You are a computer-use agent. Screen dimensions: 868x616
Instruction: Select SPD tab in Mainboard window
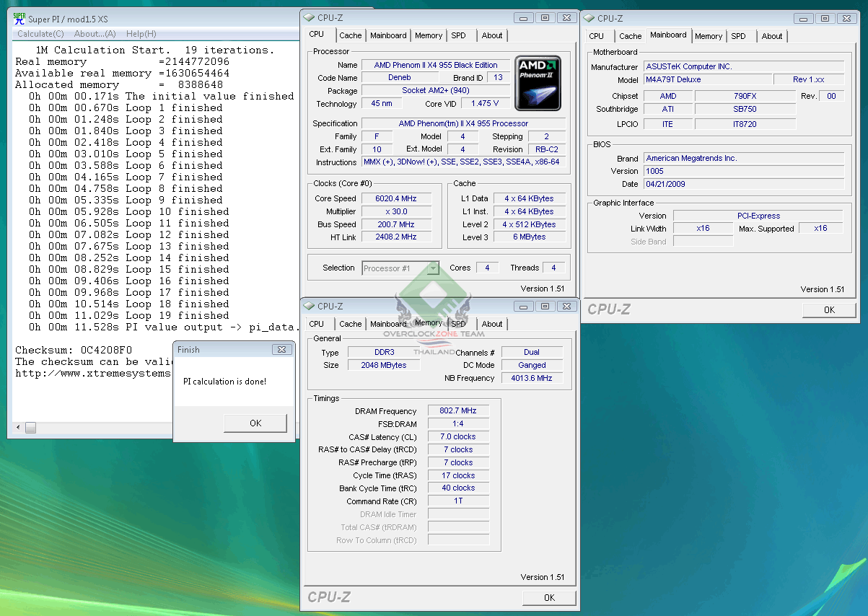coord(739,36)
